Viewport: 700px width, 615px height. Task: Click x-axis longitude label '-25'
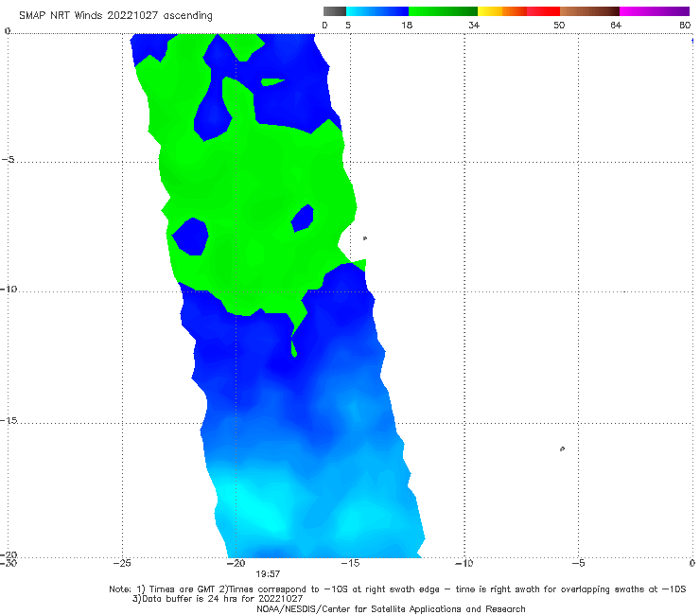pos(122,563)
